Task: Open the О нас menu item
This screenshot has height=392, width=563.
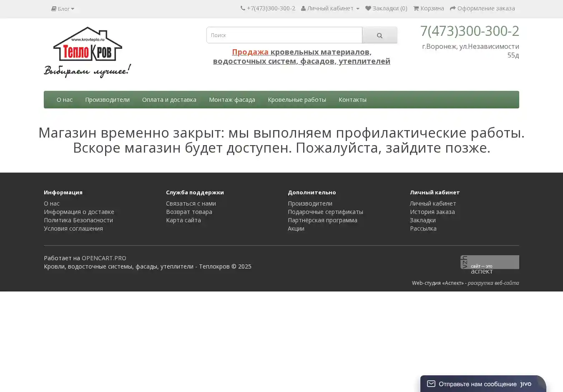Action: point(65,100)
